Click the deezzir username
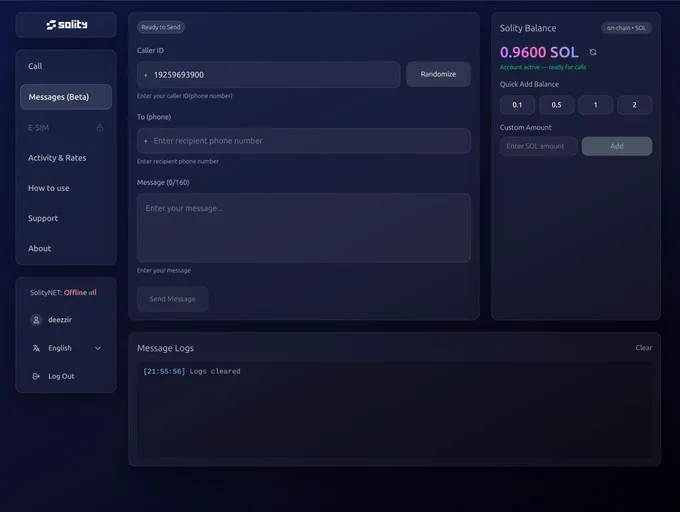 pos(60,320)
